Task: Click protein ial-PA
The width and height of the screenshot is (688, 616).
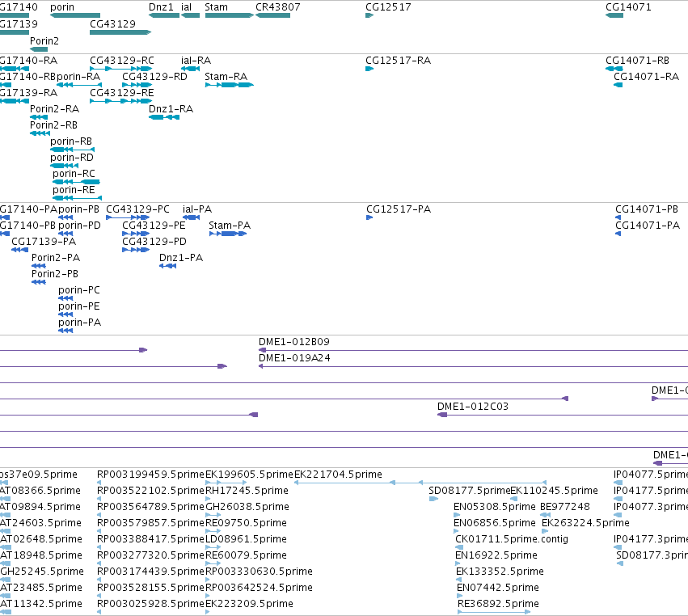Action: [x=192, y=217]
